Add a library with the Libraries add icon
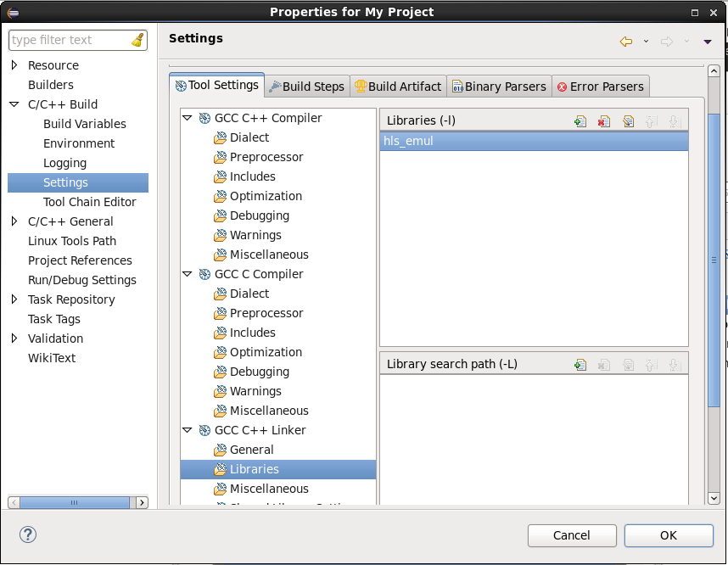The width and height of the screenshot is (728, 565). tap(580, 121)
